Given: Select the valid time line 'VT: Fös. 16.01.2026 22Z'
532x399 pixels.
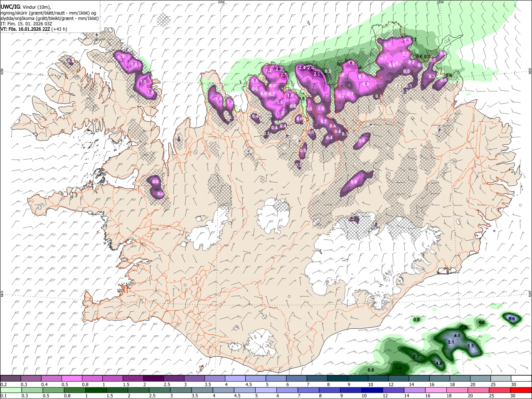Looking at the screenshot, I should (25, 29).
